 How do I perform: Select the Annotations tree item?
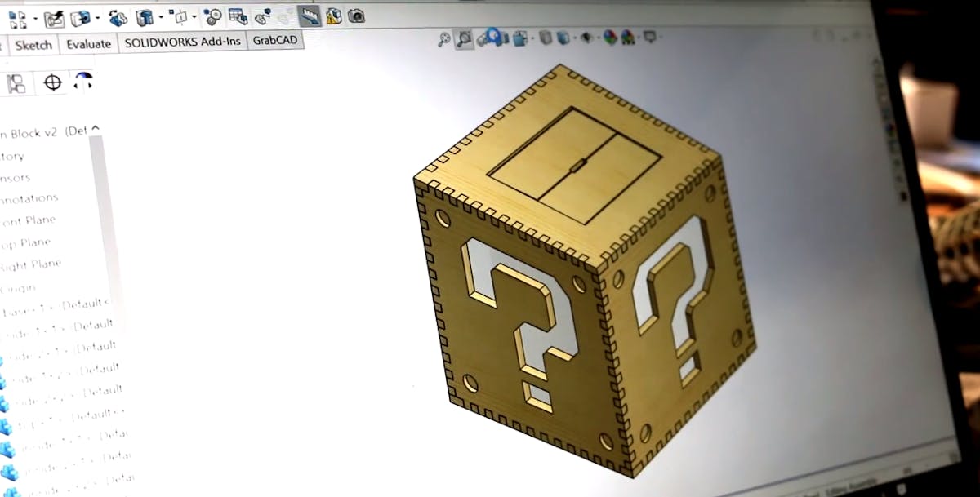click(x=29, y=198)
